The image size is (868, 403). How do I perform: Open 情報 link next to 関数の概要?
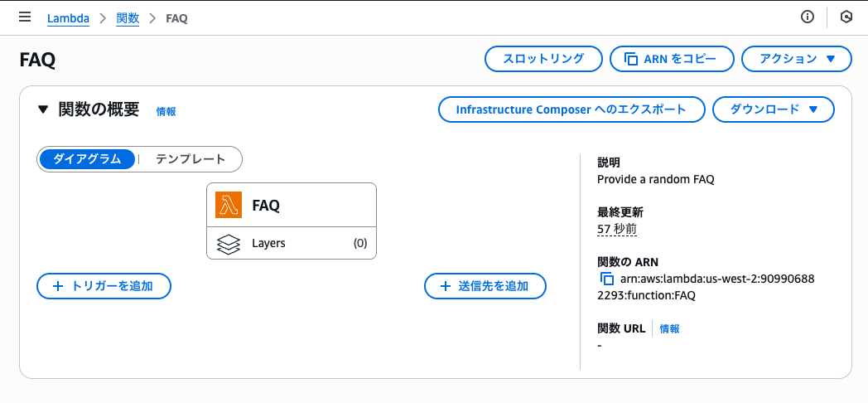166,111
